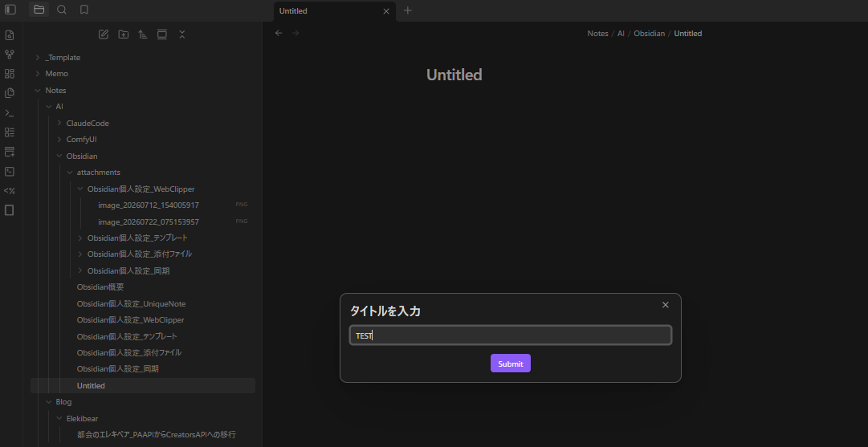Click the Submit button
The image size is (868, 447).
click(x=511, y=364)
